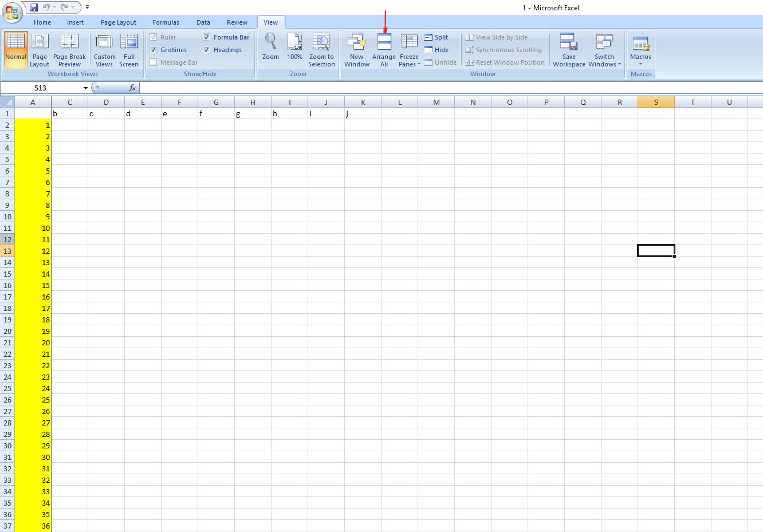The height and width of the screenshot is (532, 763).
Task: Open a New Window from ribbon
Action: coord(356,49)
